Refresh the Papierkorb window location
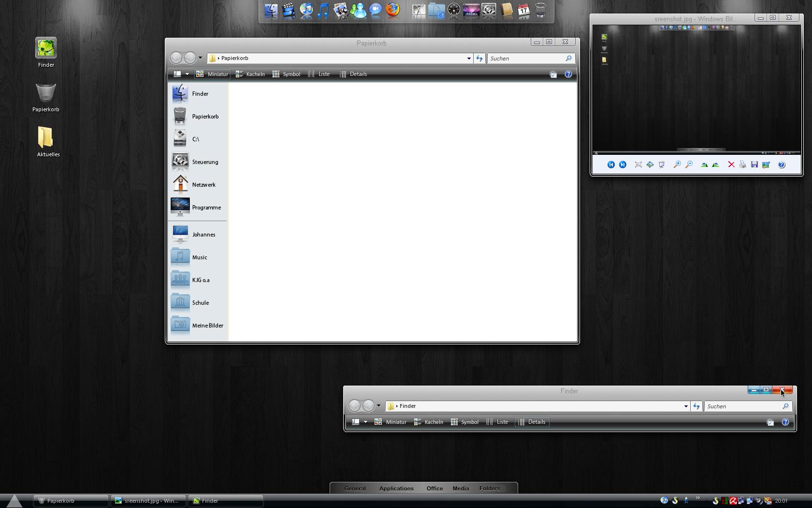 click(x=479, y=59)
